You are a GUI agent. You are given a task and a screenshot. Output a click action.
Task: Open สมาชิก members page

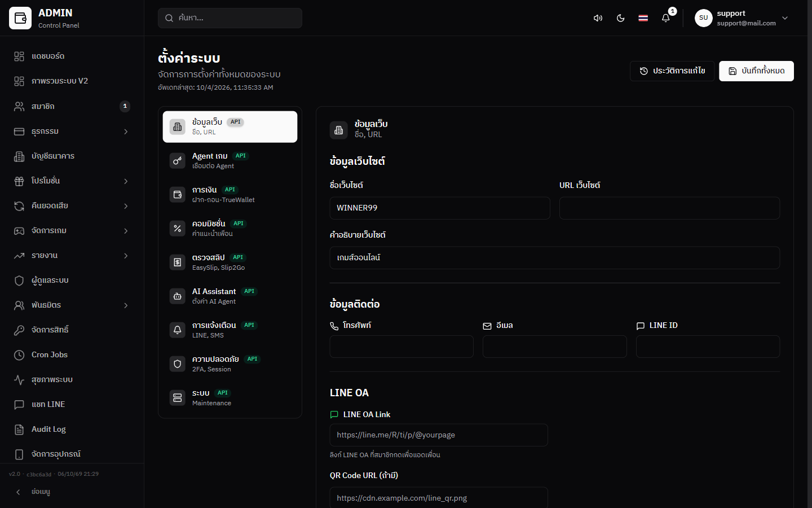click(x=72, y=106)
